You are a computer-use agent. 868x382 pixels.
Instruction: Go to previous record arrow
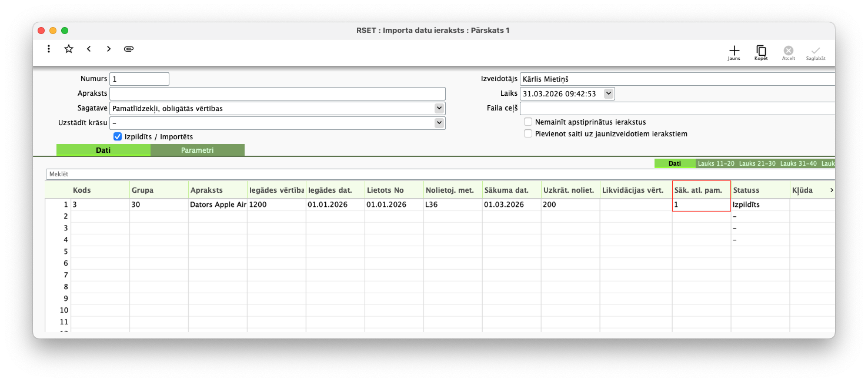[x=89, y=49]
